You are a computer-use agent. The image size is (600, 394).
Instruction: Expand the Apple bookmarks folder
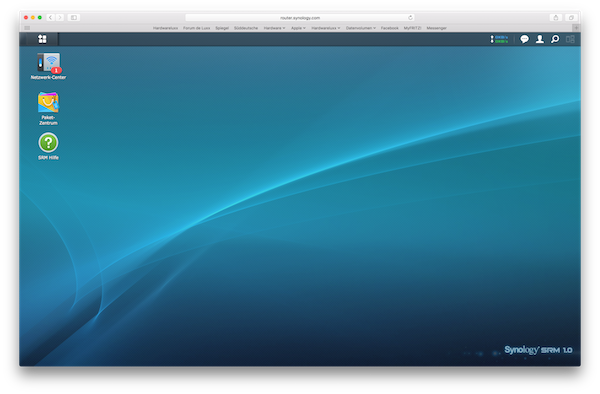(298, 28)
